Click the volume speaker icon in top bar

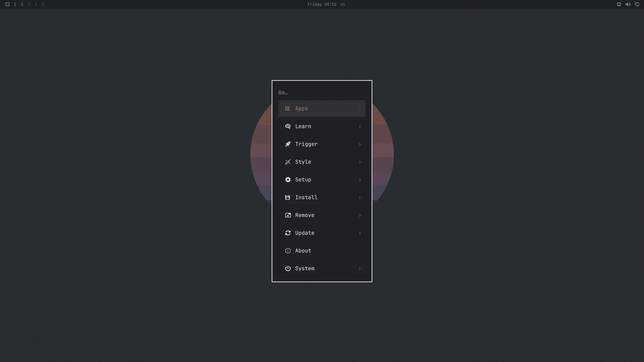628,4
